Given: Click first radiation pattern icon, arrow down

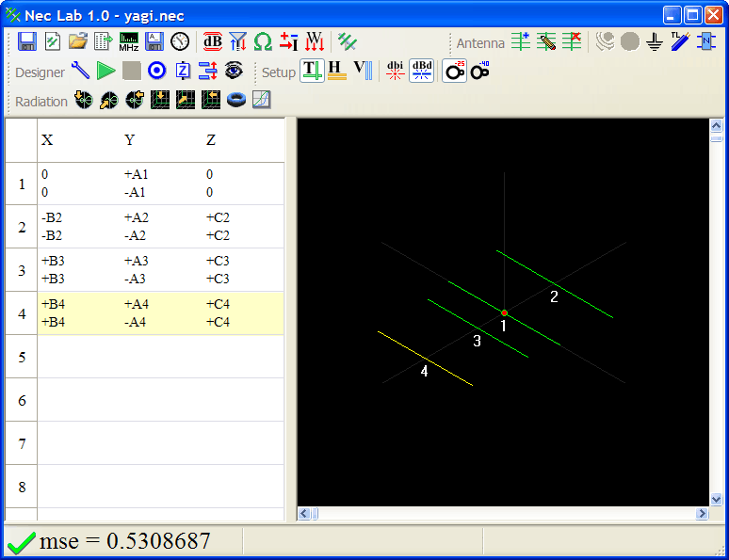Looking at the screenshot, I should (x=84, y=100).
